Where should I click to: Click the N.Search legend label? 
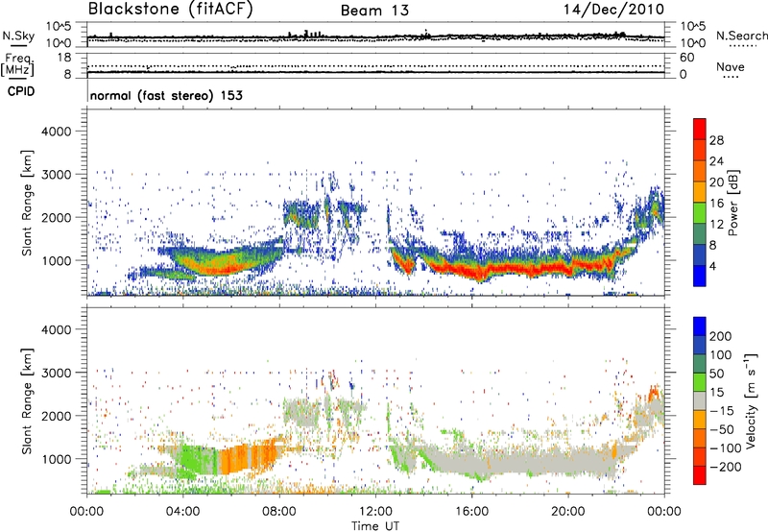741,36
